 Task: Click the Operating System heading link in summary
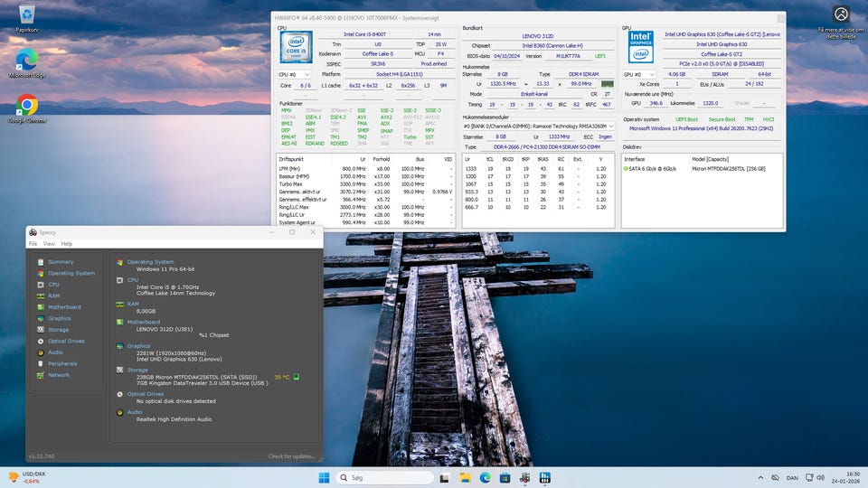150,262
